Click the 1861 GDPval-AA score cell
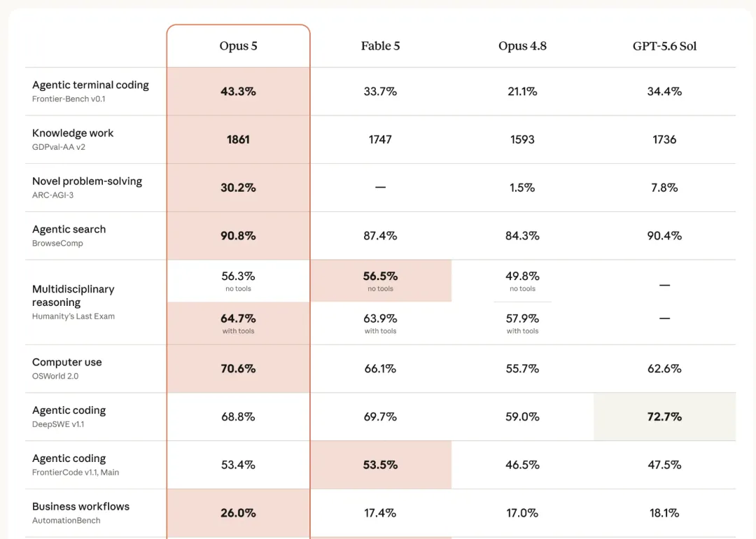This screenshot has height=539, width=756. point(238,139)
